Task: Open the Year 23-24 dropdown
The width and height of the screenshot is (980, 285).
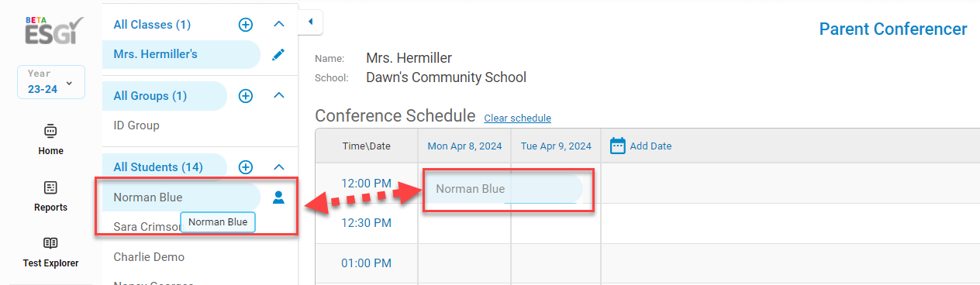Action: 51,83
